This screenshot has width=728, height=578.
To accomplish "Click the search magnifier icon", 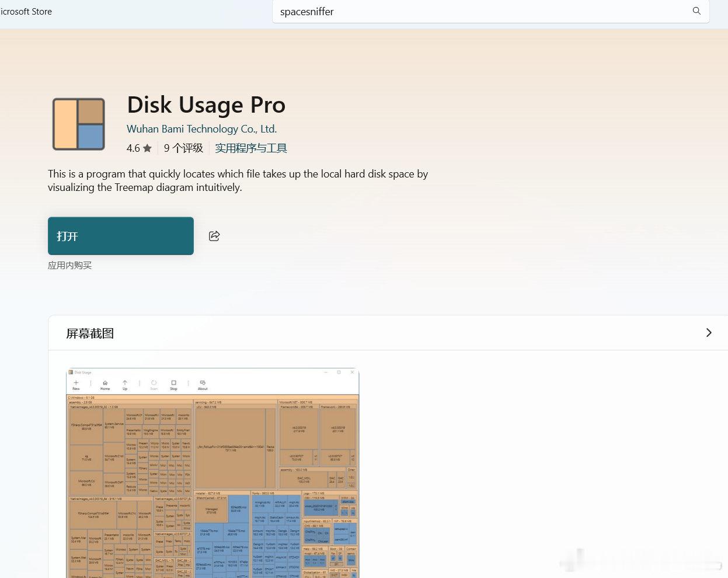I will click(x=696, y=11).
